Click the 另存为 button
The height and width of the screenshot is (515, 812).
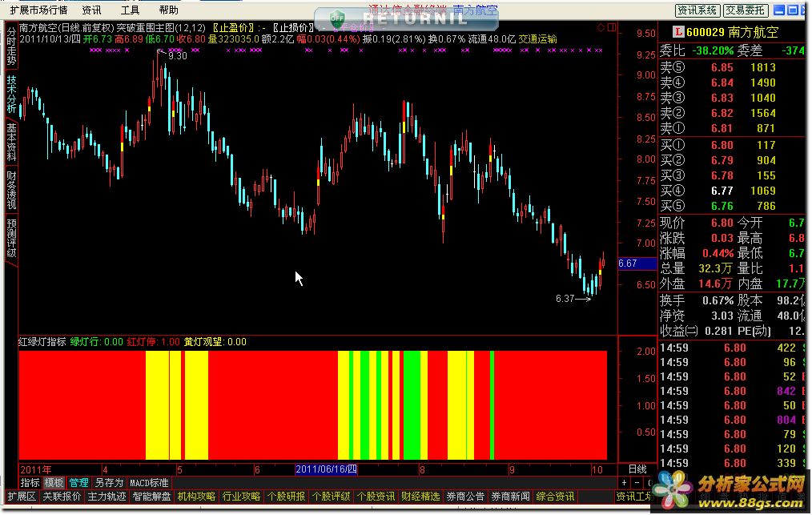coord(109,483)
